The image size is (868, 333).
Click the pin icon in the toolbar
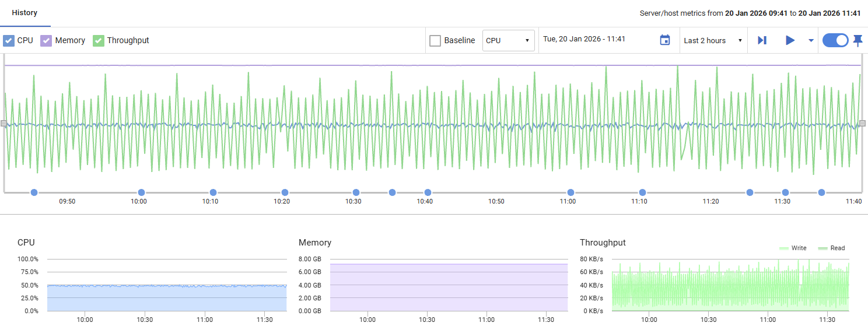click(x=857, y=40)
